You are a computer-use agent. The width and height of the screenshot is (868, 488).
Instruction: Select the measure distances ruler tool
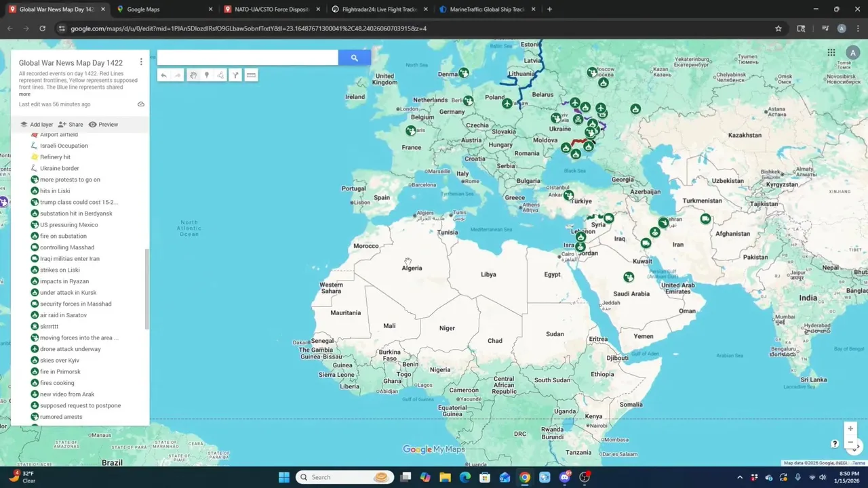tap(251, 75)
